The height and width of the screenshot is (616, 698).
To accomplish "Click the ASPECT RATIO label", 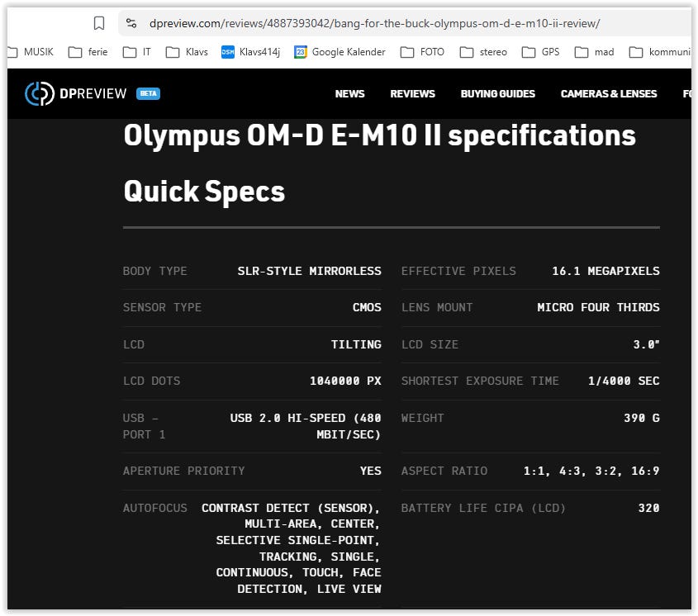I will 444,471.
